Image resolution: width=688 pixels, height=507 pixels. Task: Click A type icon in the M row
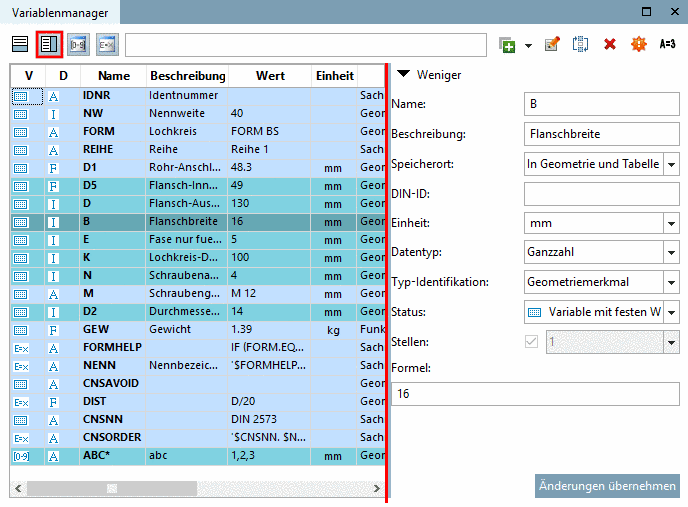click(53, 295)
